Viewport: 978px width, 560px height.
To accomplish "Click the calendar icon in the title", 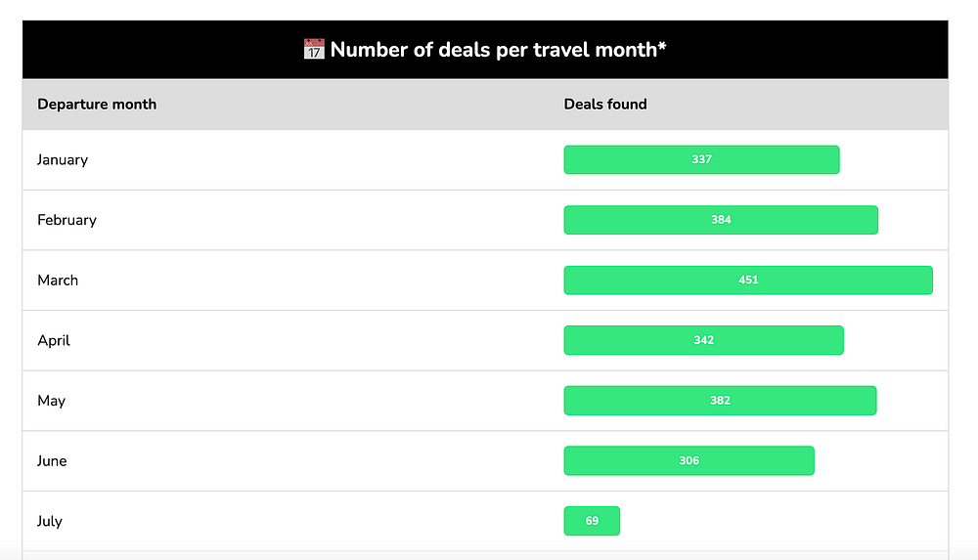I will tap(314, 50).
